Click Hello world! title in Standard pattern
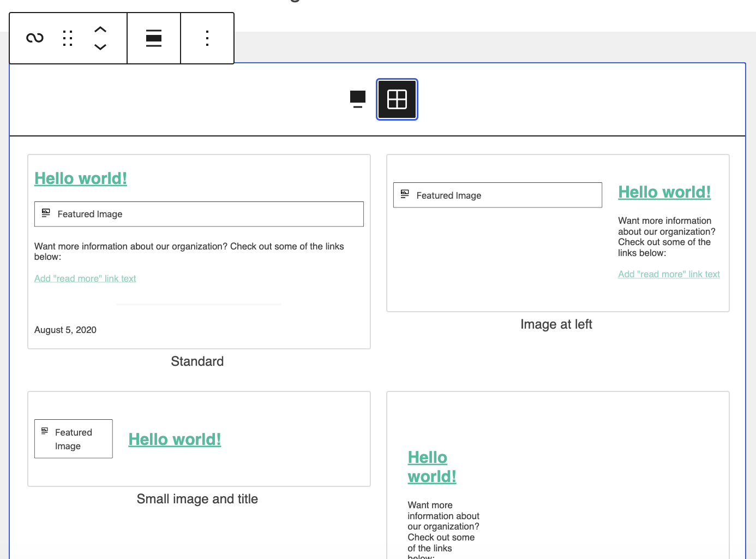The height and width of the screenshot is (559, 756). (81, 179)
